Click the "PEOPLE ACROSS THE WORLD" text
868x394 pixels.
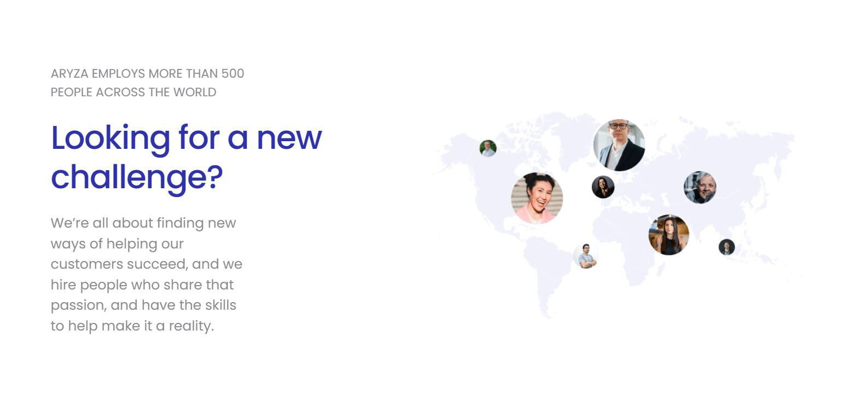133,92
